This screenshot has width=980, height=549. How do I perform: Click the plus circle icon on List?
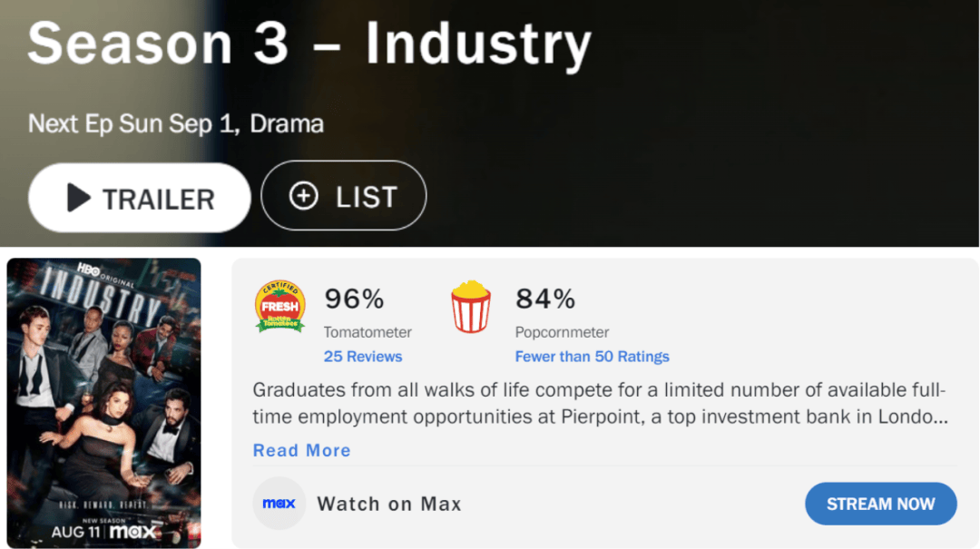304,196
